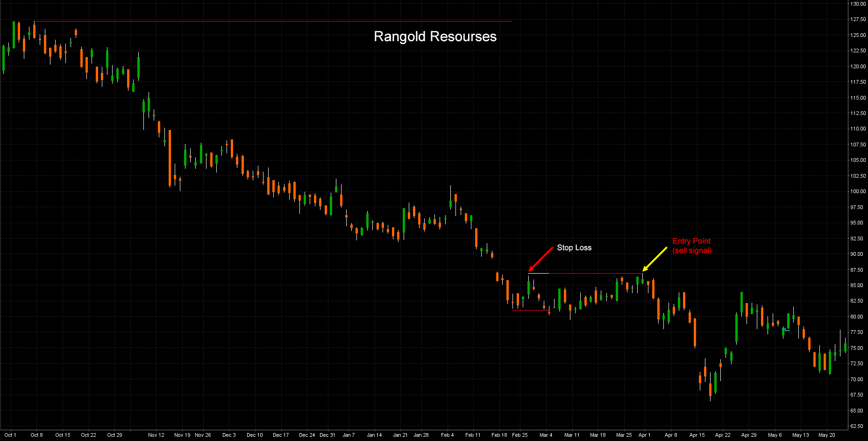Click the Oct 1 date label
This screenshot has height=441, width=868.
pos(10,435)
